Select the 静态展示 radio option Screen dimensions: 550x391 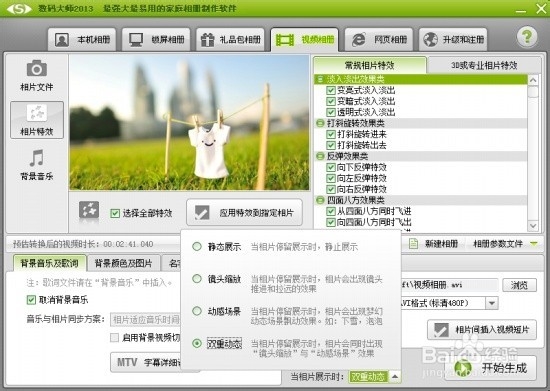[197, 247]
